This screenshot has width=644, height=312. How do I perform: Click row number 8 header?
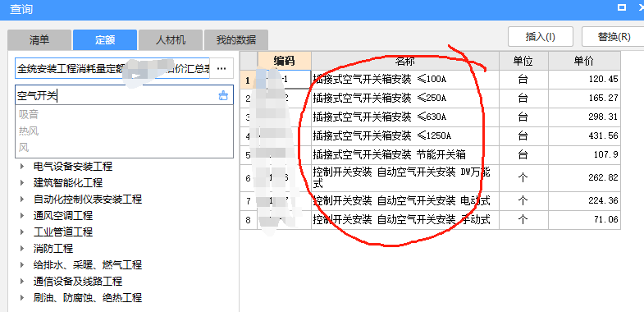[248, 220]
